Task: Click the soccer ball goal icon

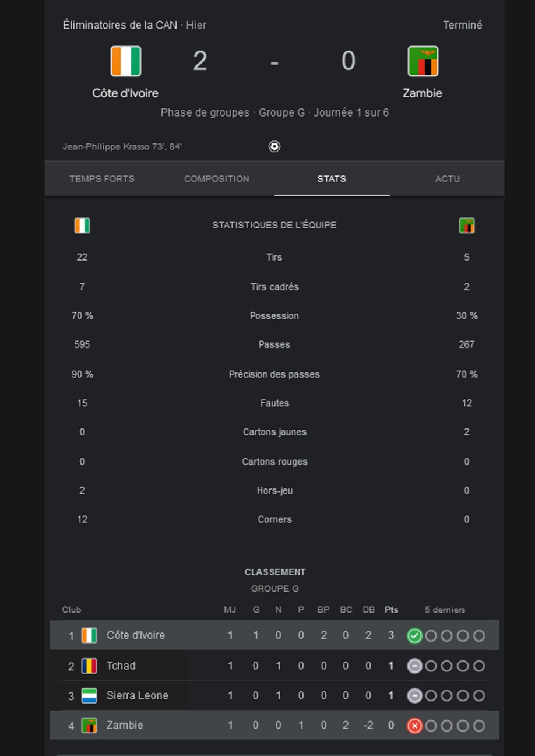Action: click(274, 146)
